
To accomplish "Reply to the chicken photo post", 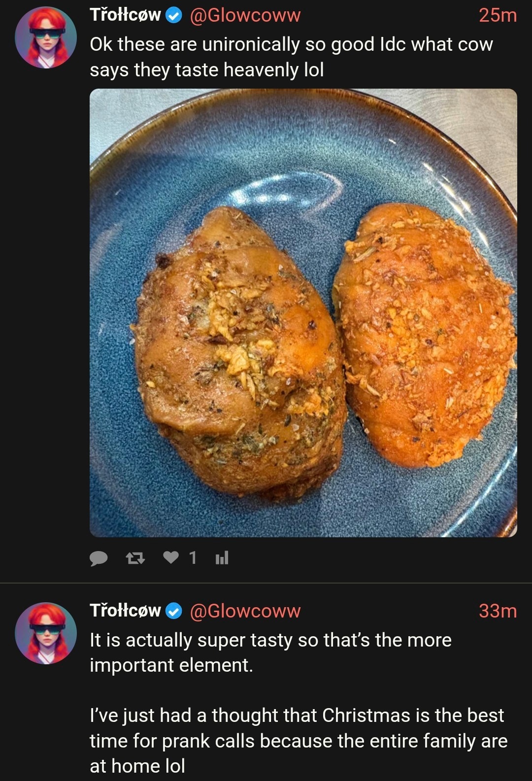I will 99,558.
